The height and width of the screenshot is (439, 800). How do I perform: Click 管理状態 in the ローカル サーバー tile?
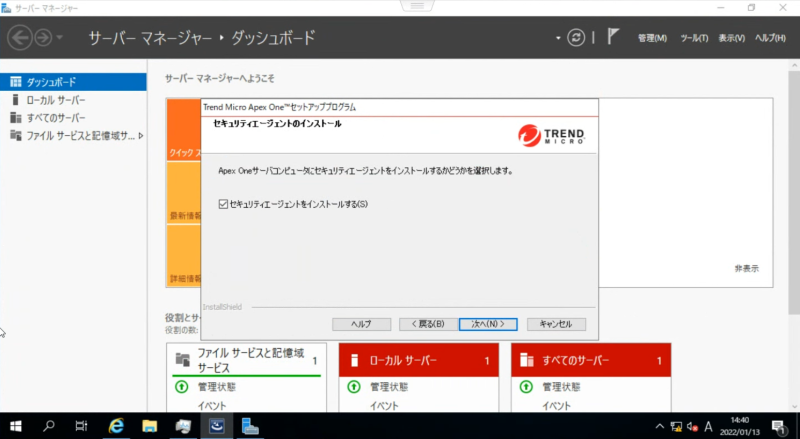tap(389, 387)
